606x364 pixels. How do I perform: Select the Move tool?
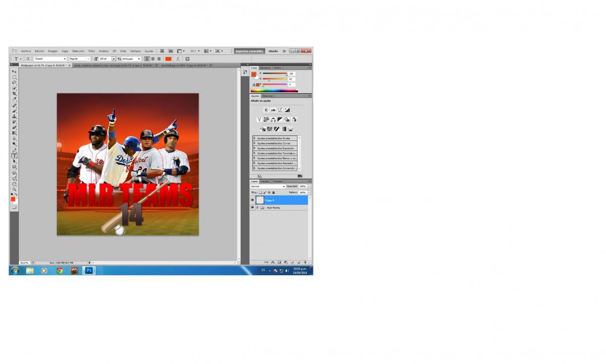point(14,72)
